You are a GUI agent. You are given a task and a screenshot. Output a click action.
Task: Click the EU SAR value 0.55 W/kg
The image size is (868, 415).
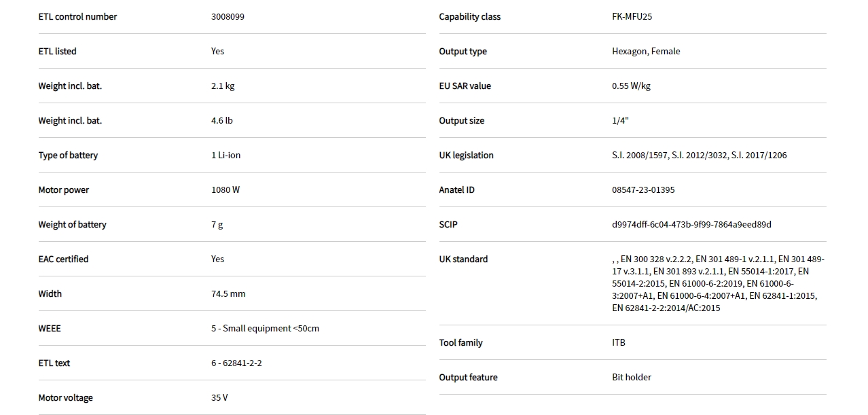tap(631, 86)
